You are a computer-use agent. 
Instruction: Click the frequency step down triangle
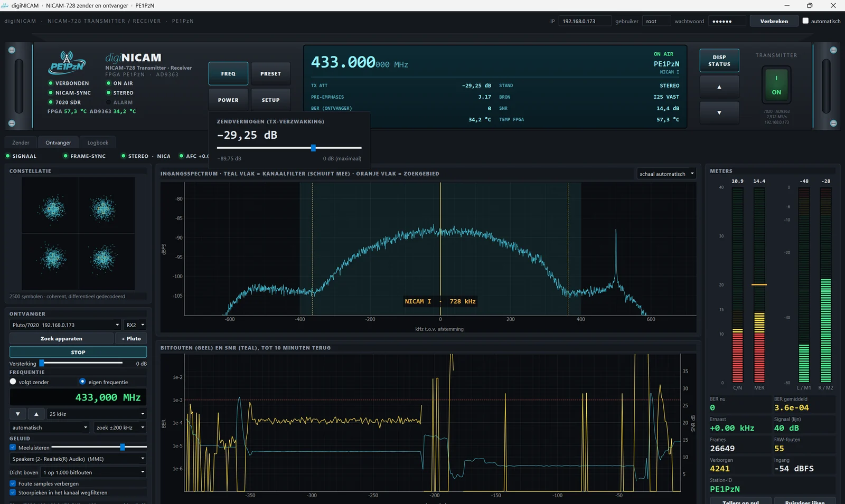pyautogui.click(x=17, y=414)
